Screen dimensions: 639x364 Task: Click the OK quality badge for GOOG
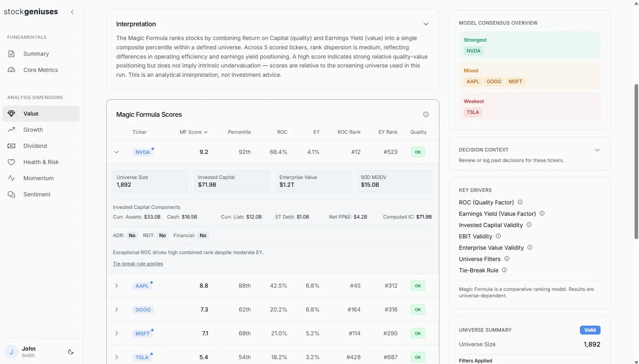click(x=418, y=310)
